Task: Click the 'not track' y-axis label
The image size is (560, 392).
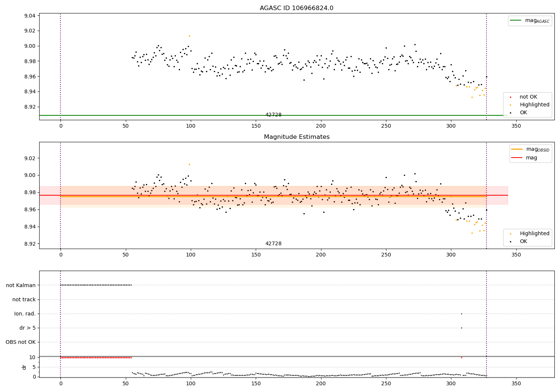Action: click(x=24, y=299)
